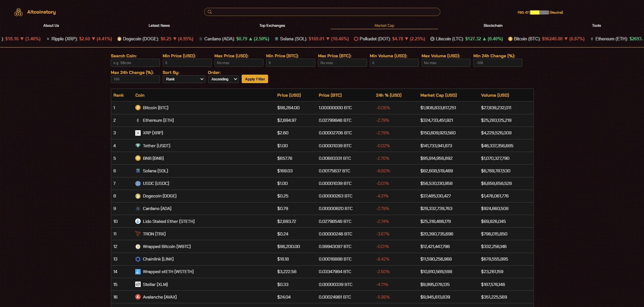Click the Market Cap (USD) column header
Screen dimensions: 644x307
(x=439, y=95)
